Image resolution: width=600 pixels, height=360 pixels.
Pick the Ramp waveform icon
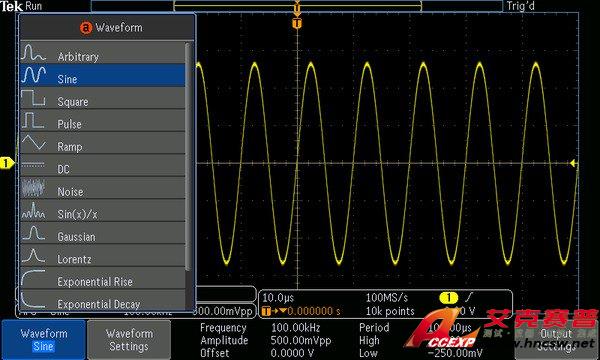33,143
